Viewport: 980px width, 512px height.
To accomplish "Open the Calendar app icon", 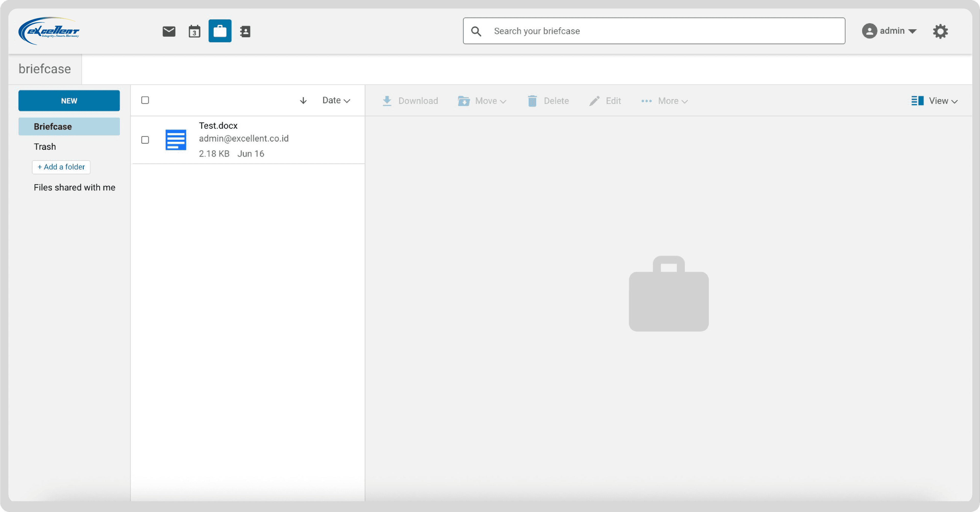I will point(194,31).
